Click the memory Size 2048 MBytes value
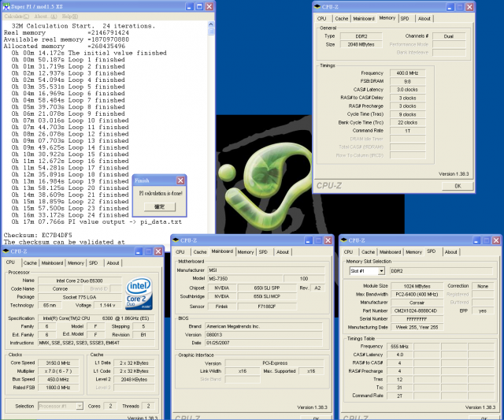This screenshot has height=420, width=504. tap(361, 44)
